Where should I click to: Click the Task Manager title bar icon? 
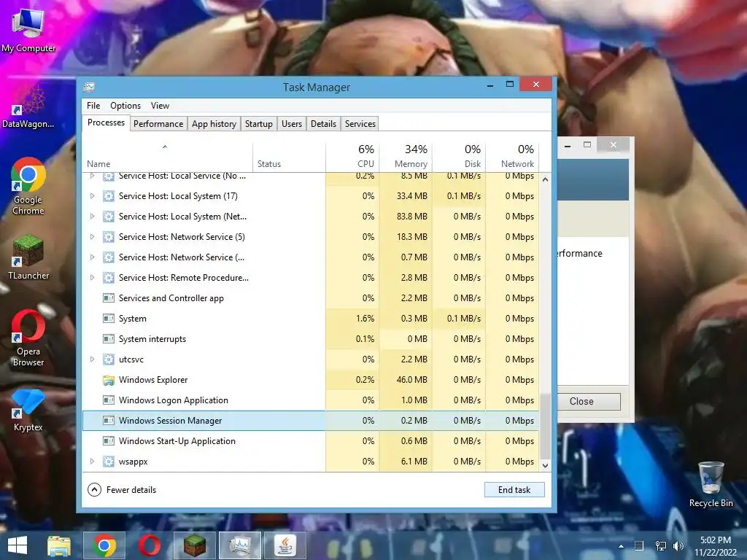89,87
